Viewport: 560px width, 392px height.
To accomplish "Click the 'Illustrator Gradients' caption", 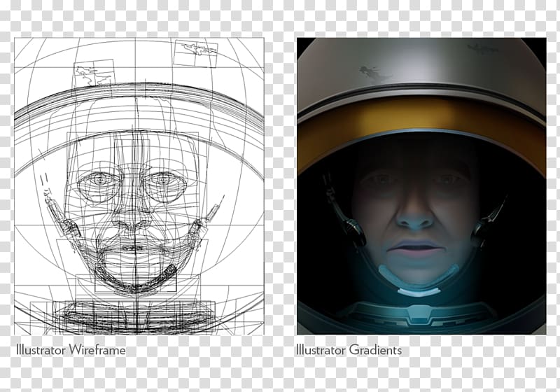I will (349, 349).
